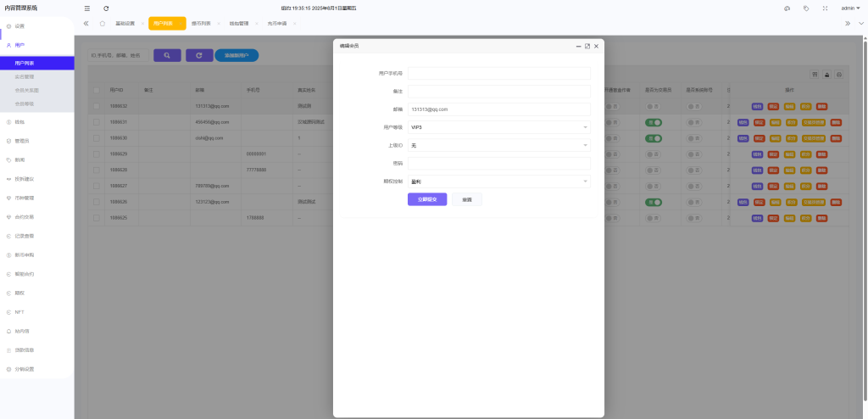Open NFT in the left sidebar
The image size is (868, 419).
(19, 312)
